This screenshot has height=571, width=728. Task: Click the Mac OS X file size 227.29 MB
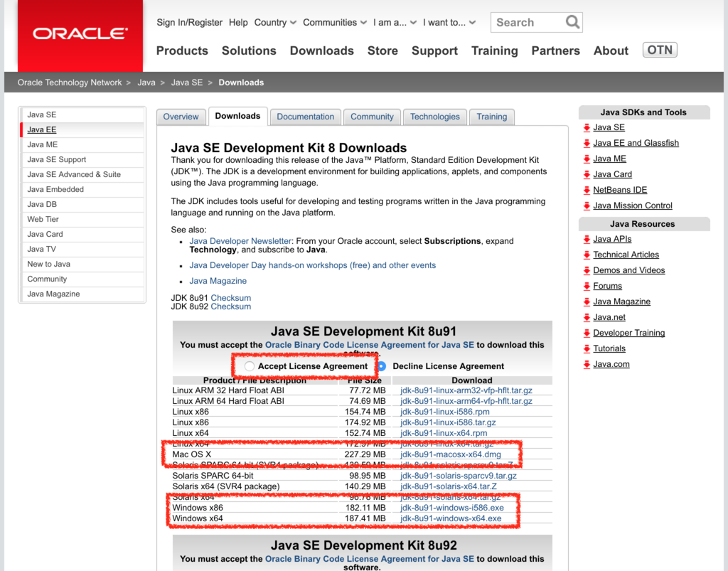point(365,454)
